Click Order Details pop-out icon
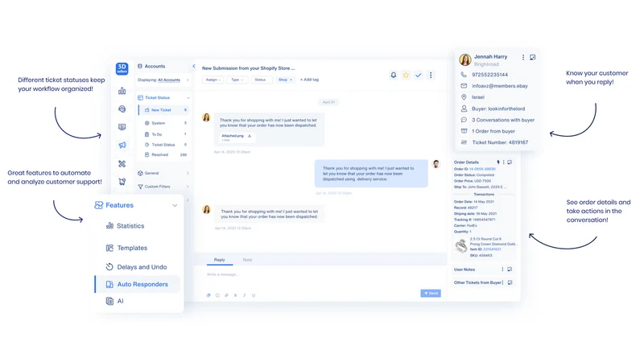Viewport: 644px width, 362px height. pos(510,162)
